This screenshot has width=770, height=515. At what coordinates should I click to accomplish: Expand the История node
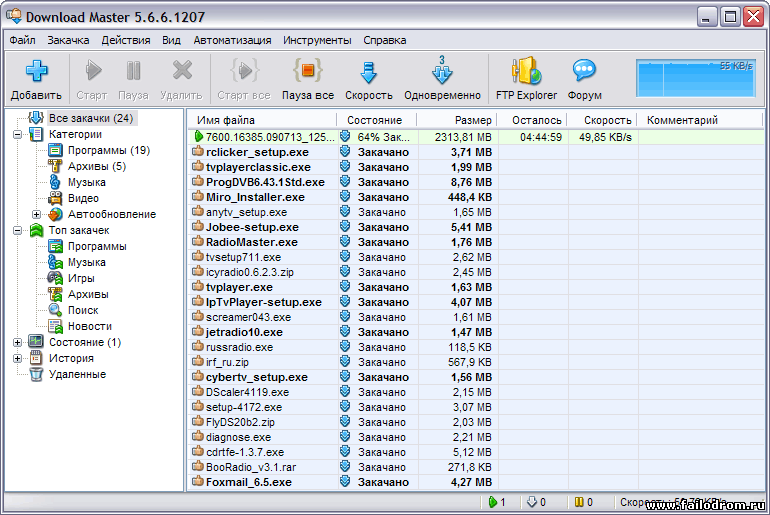[x=18, y=358]
